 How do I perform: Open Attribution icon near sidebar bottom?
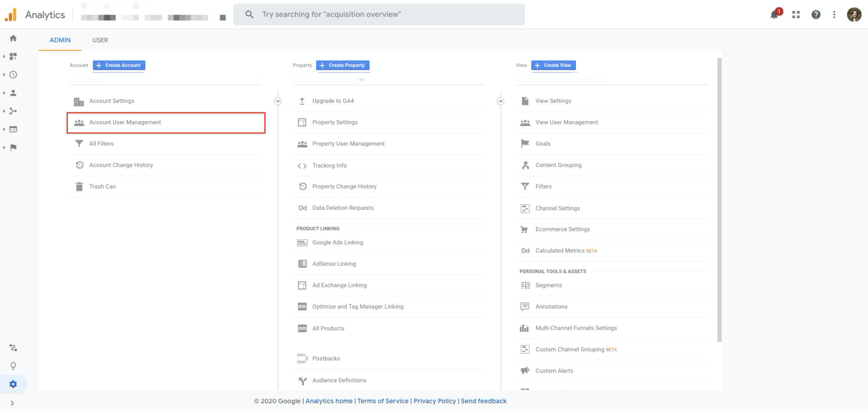[13, 348]
